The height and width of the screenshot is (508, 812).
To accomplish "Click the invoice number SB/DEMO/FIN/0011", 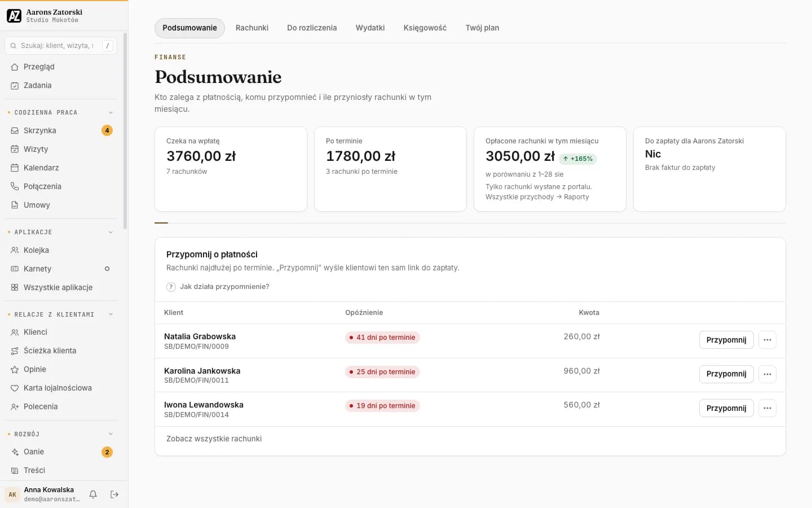I will [196, 380].
